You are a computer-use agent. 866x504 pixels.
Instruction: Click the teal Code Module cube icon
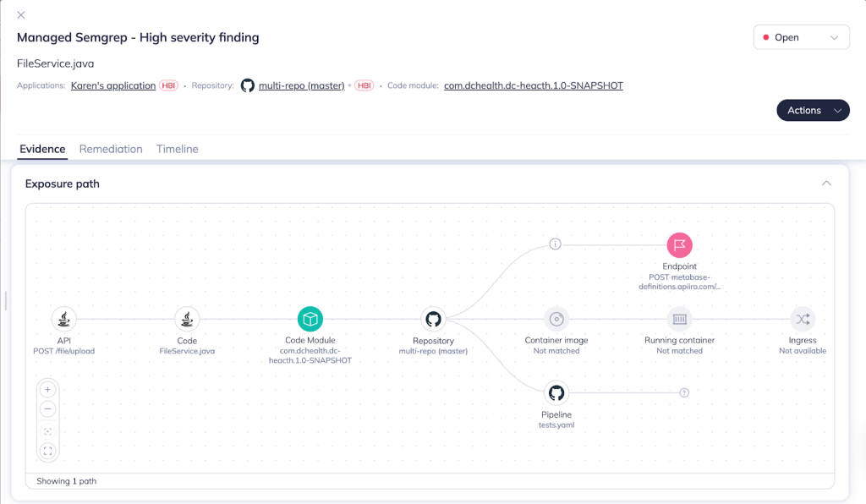coord(310,319)
